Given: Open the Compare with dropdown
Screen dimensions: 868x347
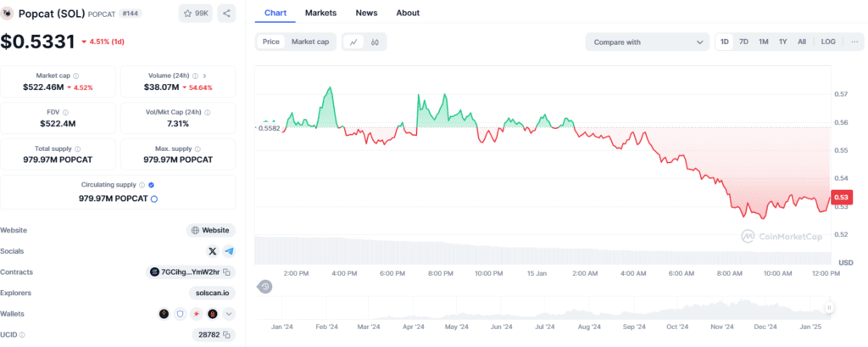Looking at the screenshot, I should [x=647, y=42].
